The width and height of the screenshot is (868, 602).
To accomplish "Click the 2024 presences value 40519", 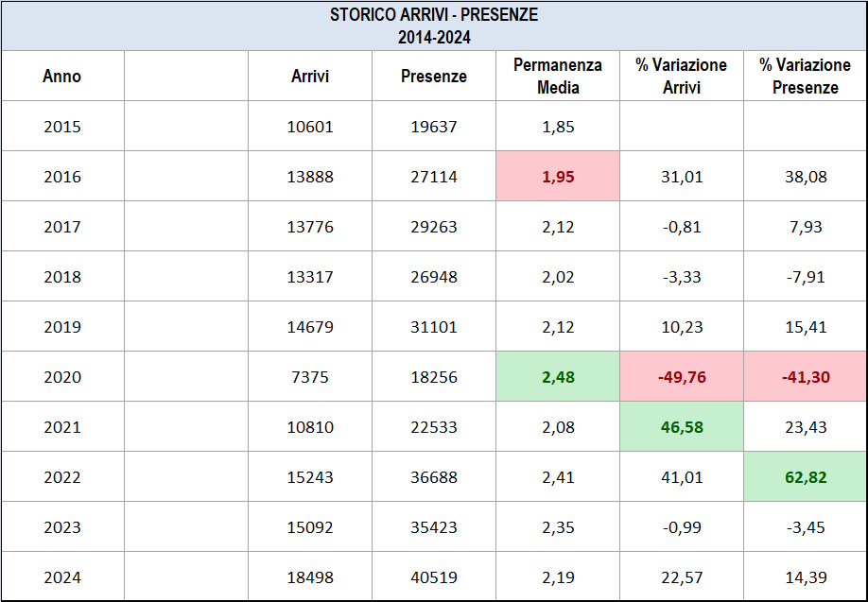I will [434, 576].
